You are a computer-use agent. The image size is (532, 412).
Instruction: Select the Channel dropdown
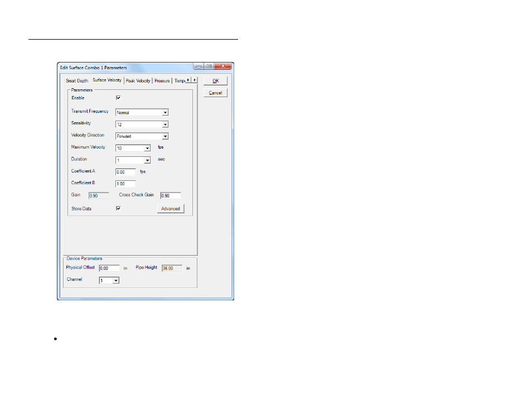(115, 280)
